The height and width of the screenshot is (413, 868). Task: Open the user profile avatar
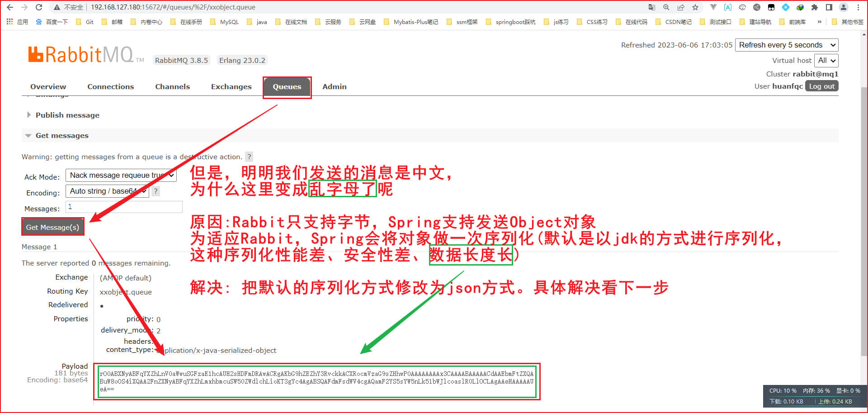[844, 7]
